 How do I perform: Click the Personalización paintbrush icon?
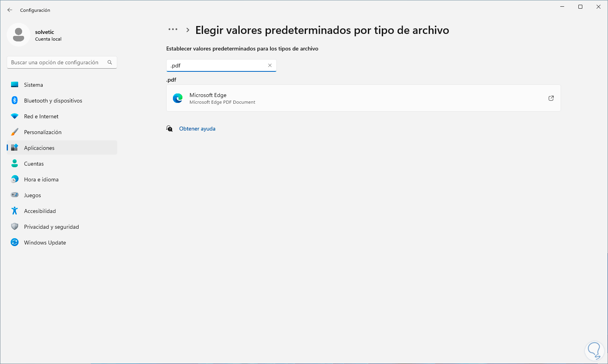tap(15, 132)
